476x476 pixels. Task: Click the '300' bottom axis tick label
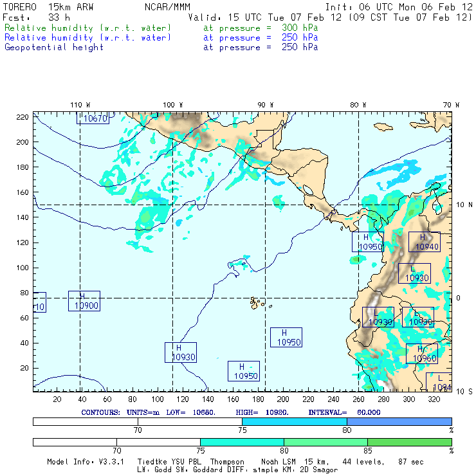point(408,399)
